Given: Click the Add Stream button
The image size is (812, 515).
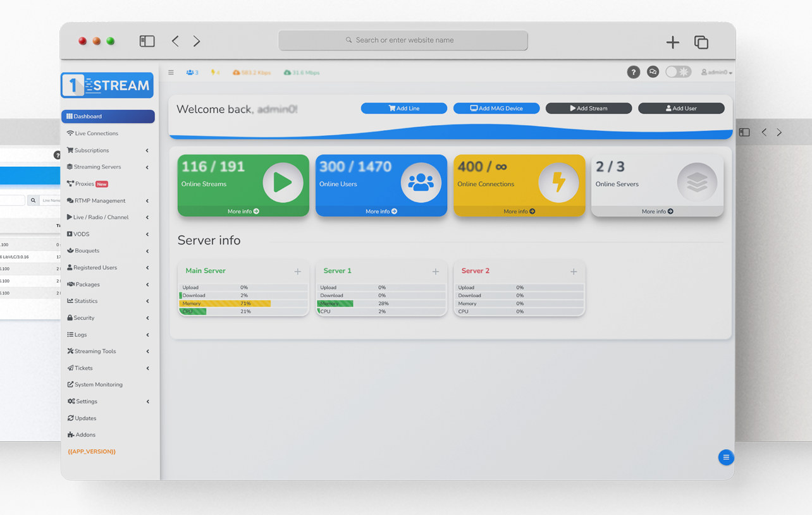Looking at the screenshot, I should [x=588, y=108].
